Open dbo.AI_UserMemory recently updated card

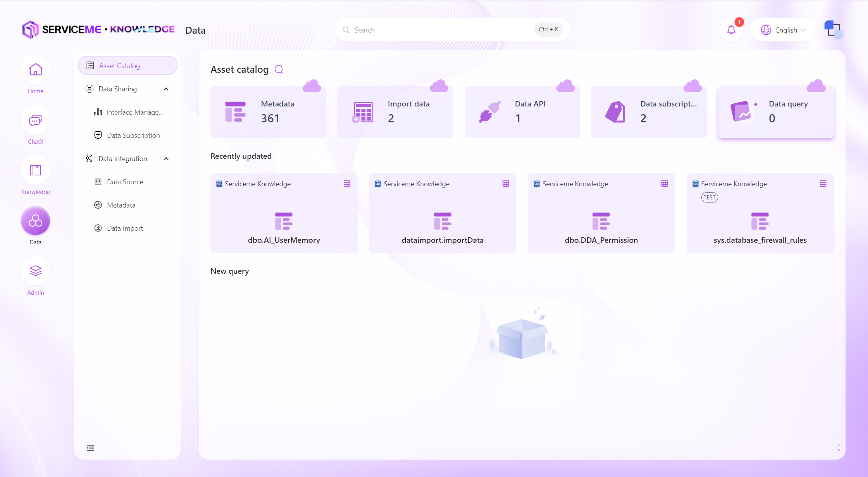(284, 213)
